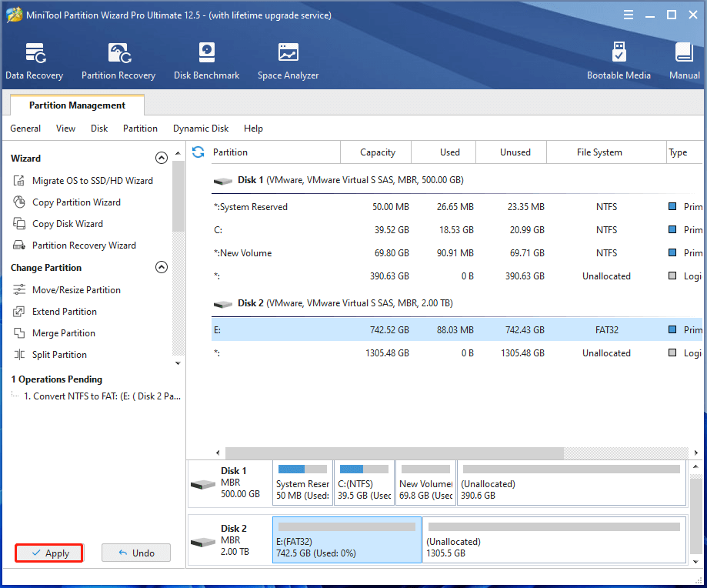Open Migrate OS to SSD/HD Wizard
707x588 pixels.
tap(92, 180)
